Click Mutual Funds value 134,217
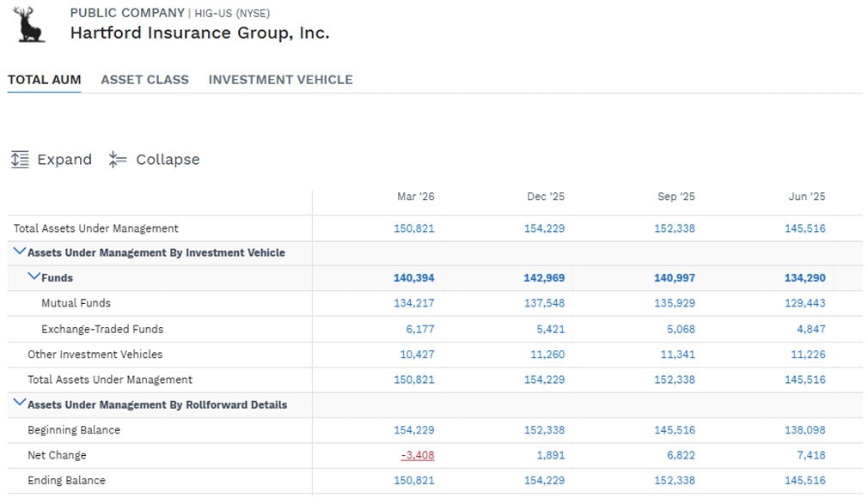Viewport: 868px width, 498px height. 414,303
